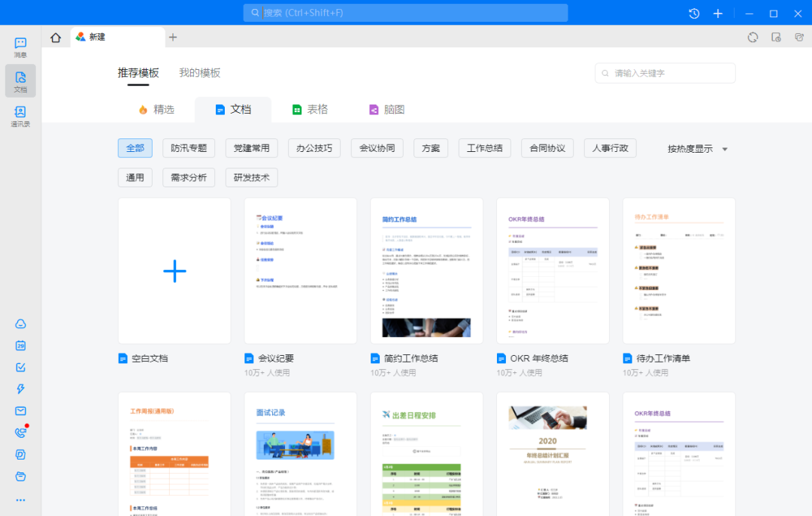Click the refresh circular icon at top right
Image resolution: width=812 pixels, height=516 pixels.
[x=753, y=38]
